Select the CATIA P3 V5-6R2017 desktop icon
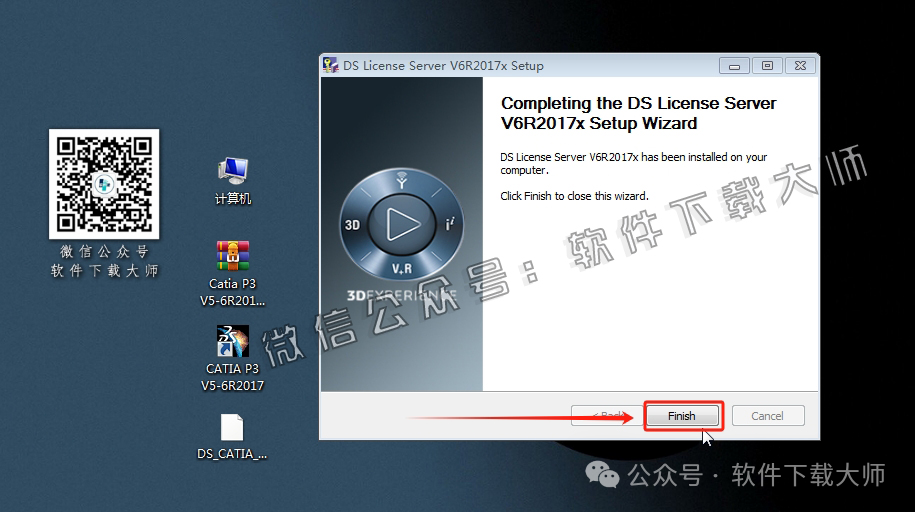Image resolution: width=915 pixels, height=512 pixels. point(232,341)
